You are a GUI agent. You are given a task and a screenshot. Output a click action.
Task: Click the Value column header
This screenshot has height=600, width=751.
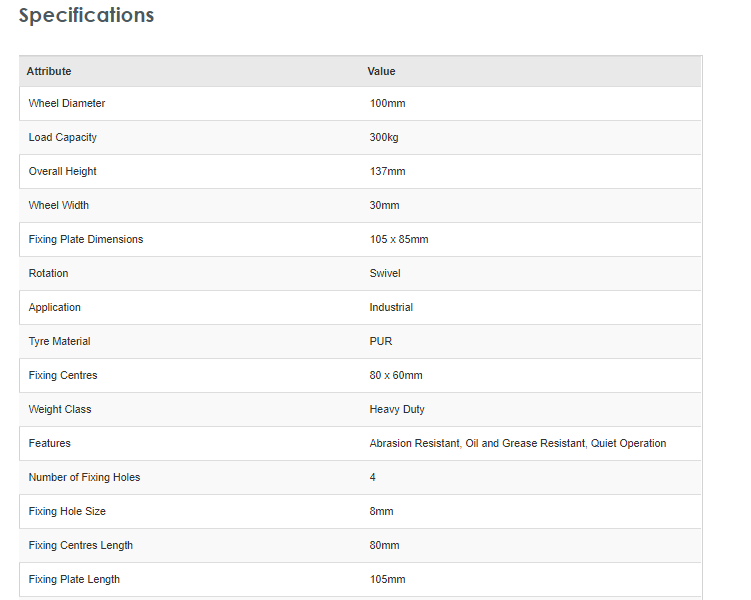381,71
